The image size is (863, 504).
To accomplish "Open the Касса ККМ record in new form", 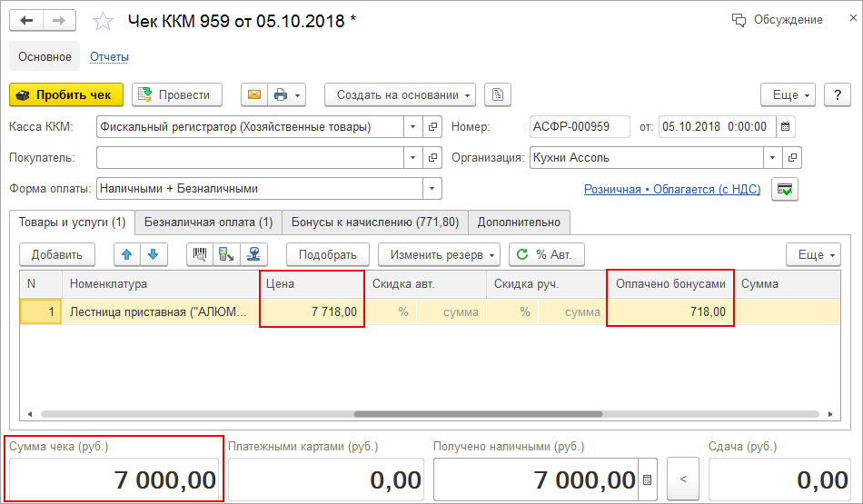I will point(432,126).
